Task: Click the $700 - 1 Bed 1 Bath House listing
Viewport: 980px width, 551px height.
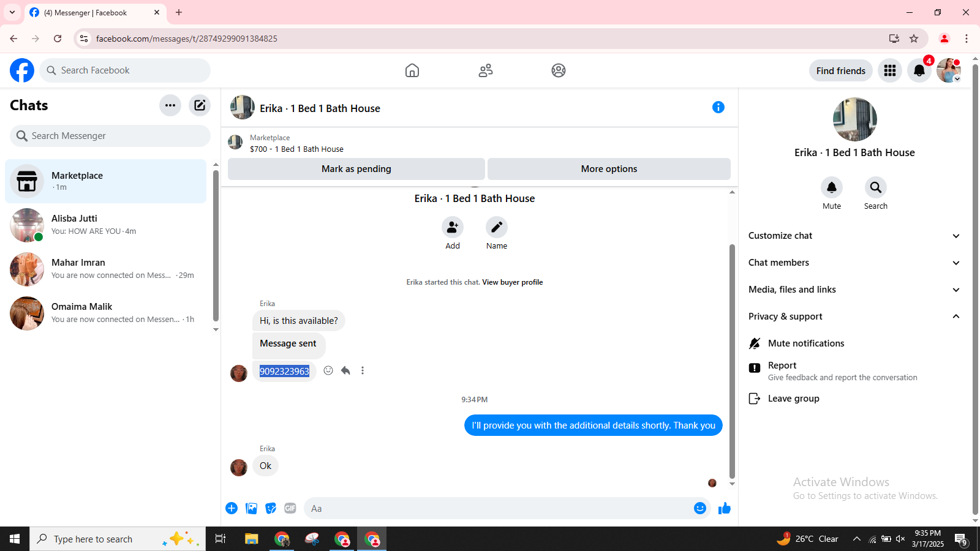Action: point(296,149)
